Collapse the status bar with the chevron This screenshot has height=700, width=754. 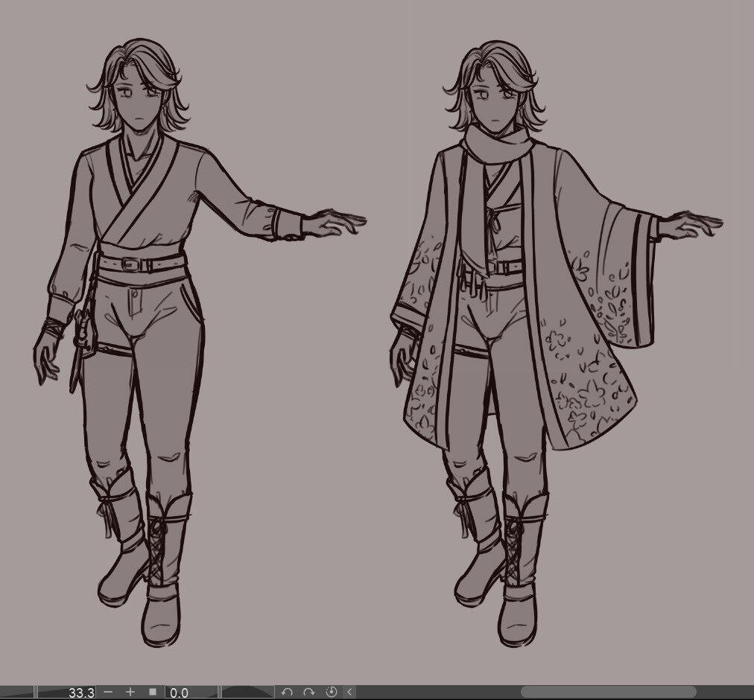pos(348,691)
